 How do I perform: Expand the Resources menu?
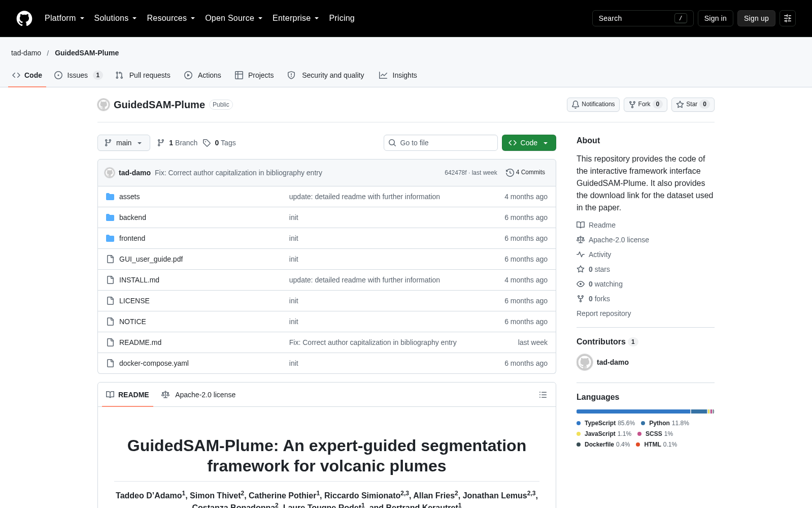[x=171, y=18]
